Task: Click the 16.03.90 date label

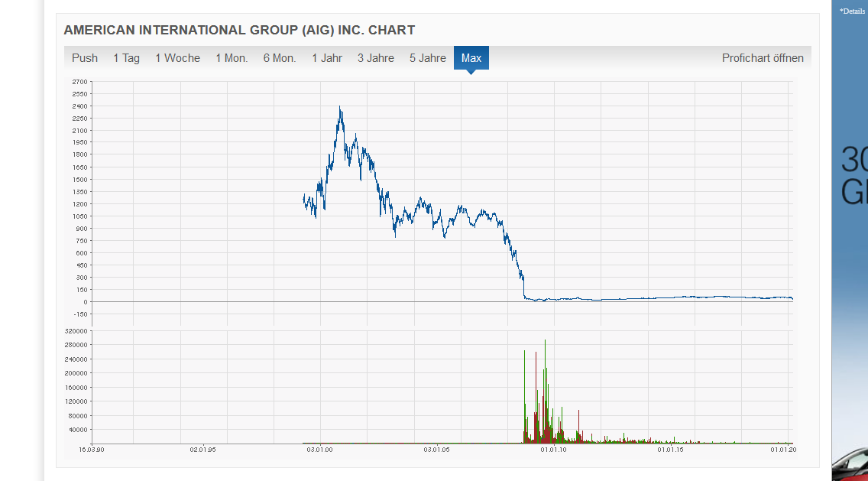Action: point(92,450)
